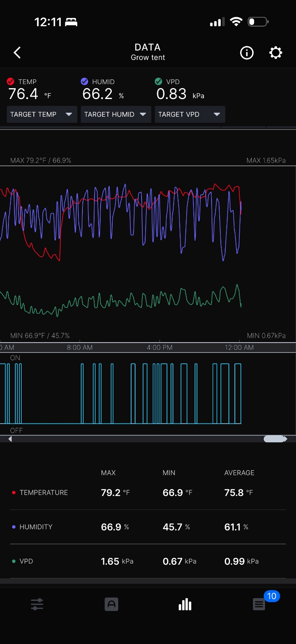Open settings via the gear icon
The image size is (296, 644).
275,53
